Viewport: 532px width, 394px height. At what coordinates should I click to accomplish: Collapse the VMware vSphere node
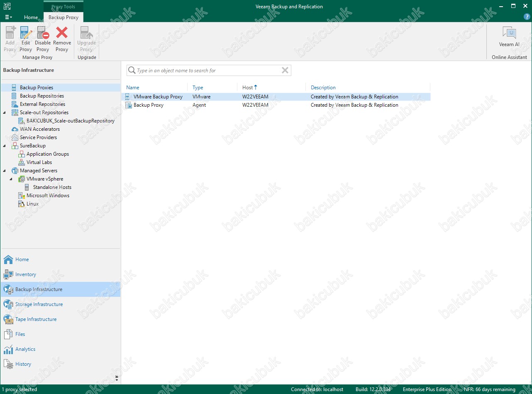[11, 179]
